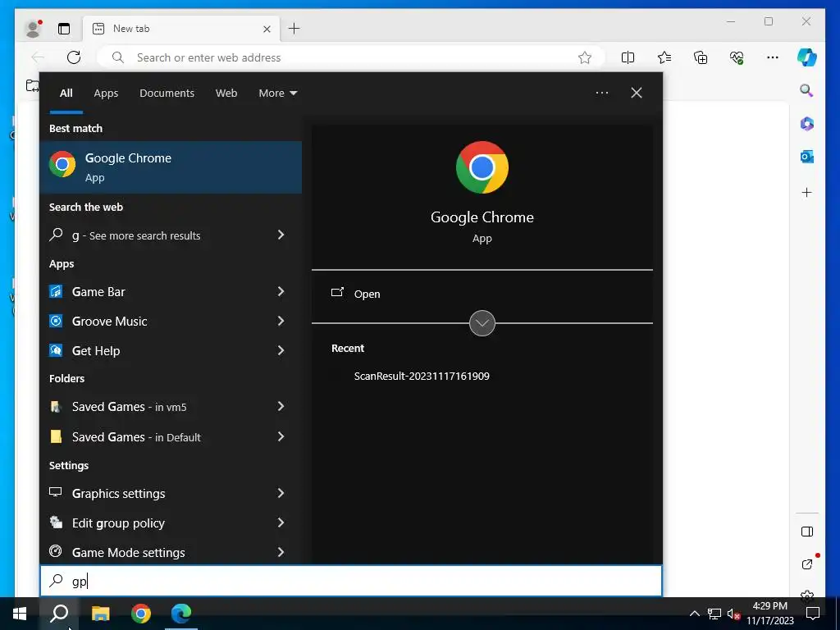Launch Chrome from the taskbar
Viewport: 840px width, 630px height.
click(141, 614)
